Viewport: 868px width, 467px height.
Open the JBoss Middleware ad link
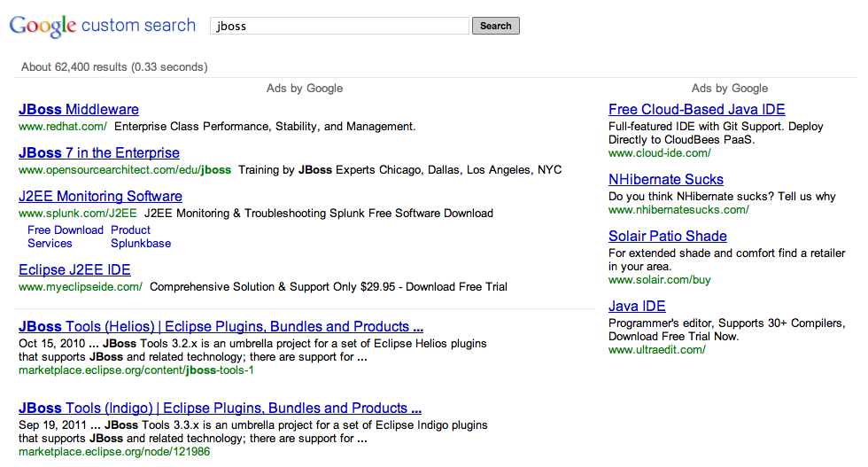tap(79, 110)
